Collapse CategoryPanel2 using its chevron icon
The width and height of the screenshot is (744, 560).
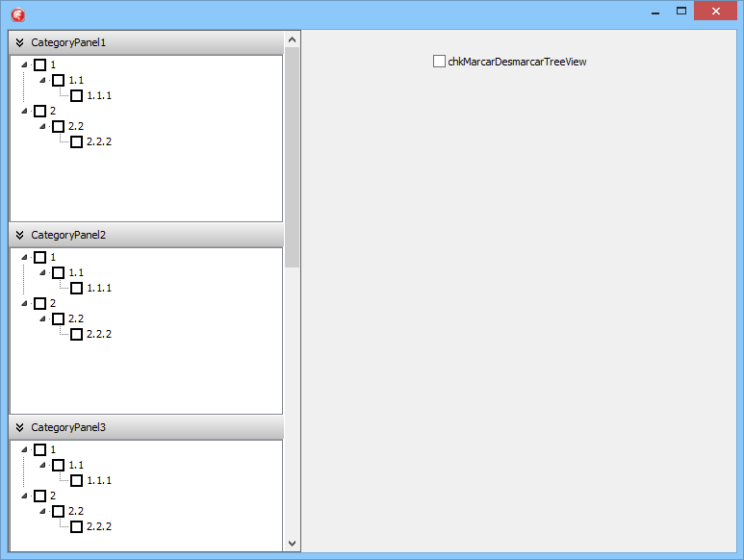[x=19, y=235]
